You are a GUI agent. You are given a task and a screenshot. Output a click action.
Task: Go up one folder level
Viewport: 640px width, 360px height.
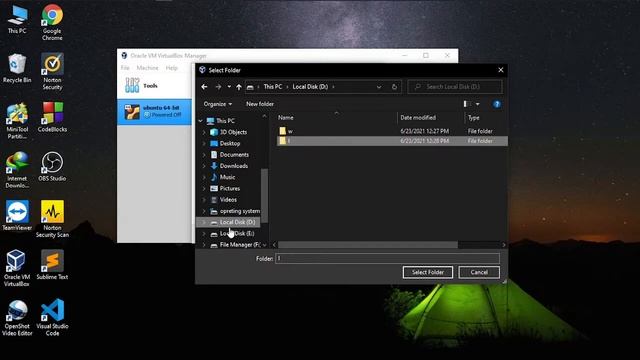(x=239, y=87)
